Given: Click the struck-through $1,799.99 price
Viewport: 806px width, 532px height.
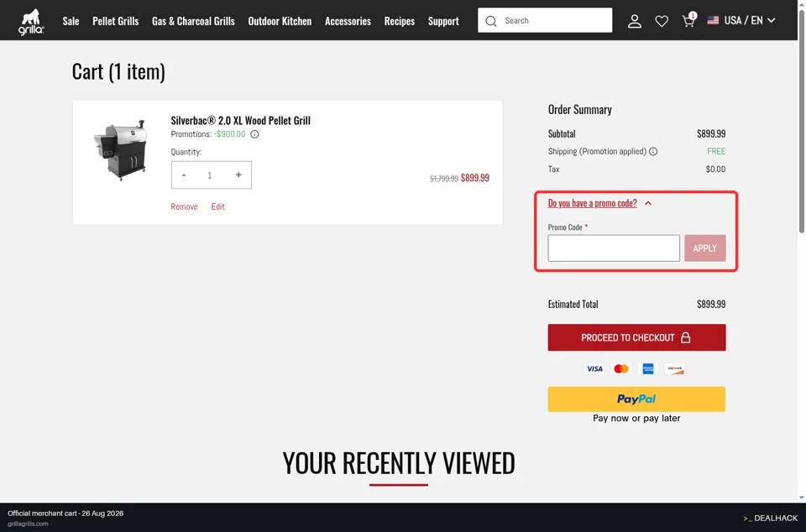Looking at the screenshot, I should [444, 179].
